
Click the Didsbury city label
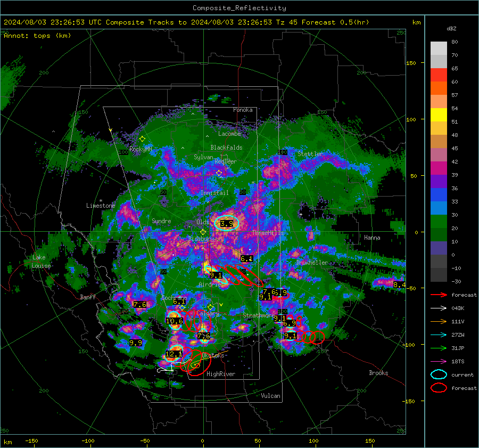(x=201, y=238)
